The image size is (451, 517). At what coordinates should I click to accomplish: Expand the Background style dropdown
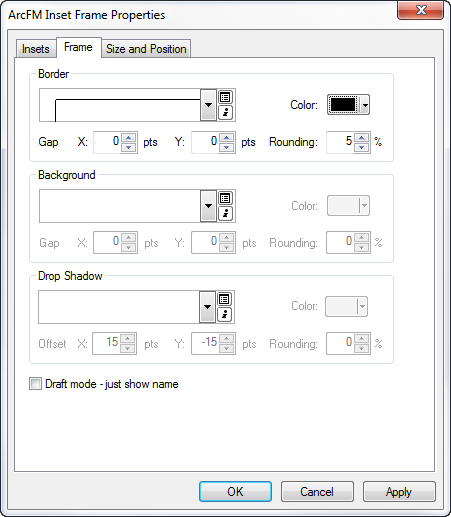pos(208,206)
